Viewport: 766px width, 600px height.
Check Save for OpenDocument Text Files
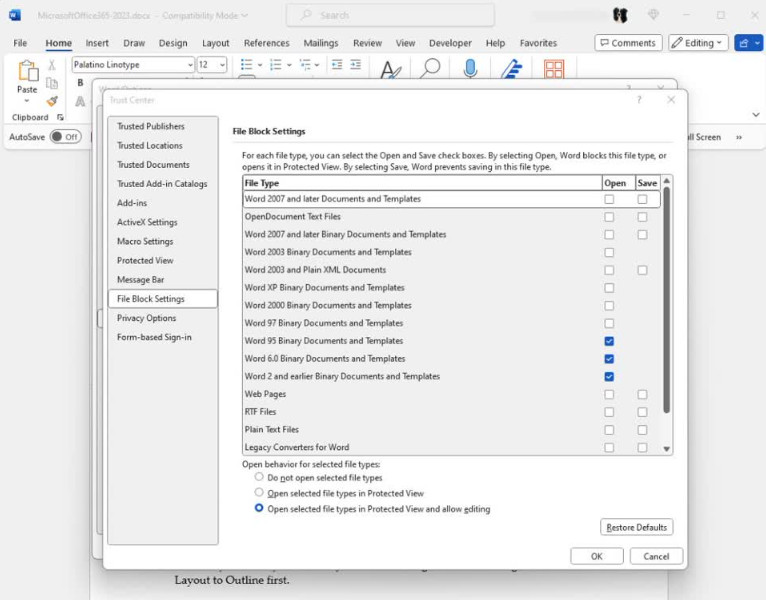click(642, 217)
